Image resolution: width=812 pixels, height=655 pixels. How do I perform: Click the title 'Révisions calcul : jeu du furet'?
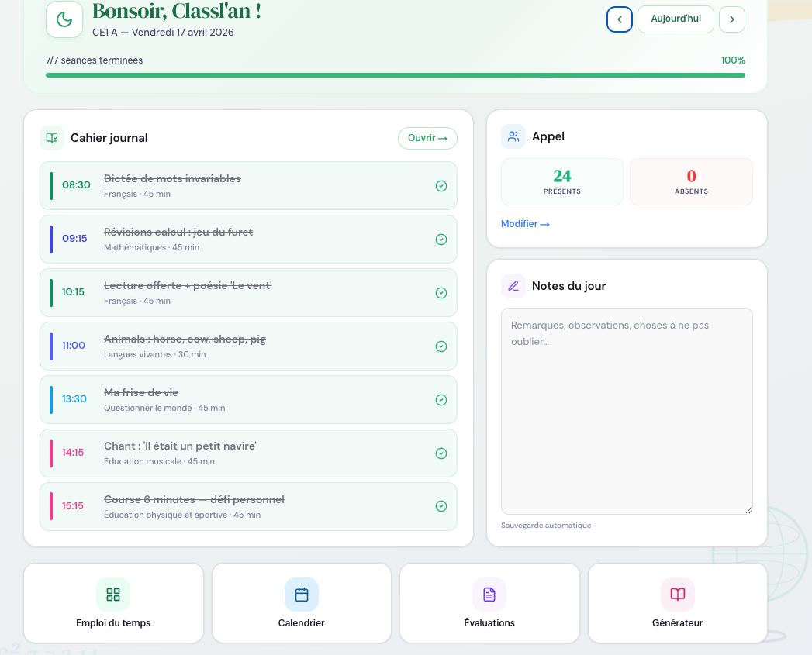click(x=178, y=232)
